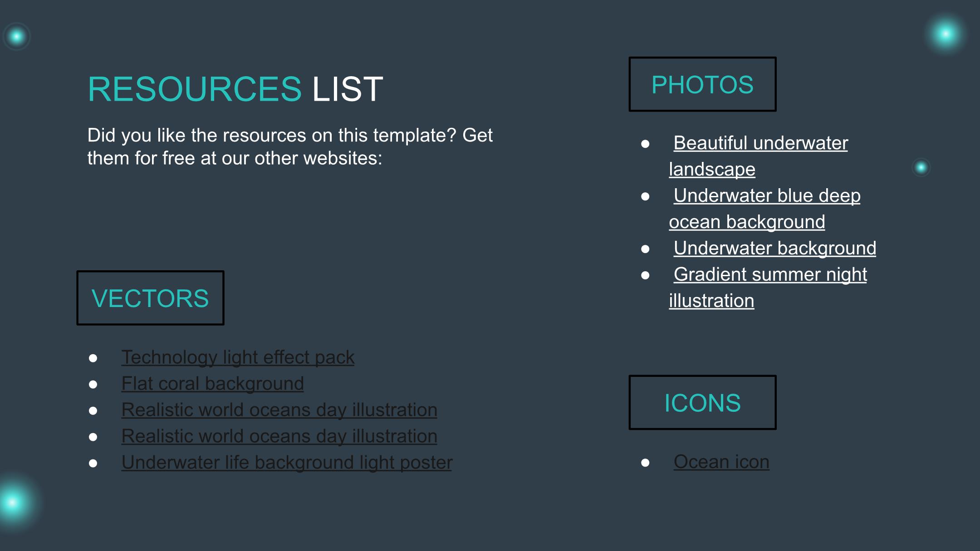This screenshot has height=551, width=980.
Task: Select the VECTORS heading box
Action: coord(150,298)
